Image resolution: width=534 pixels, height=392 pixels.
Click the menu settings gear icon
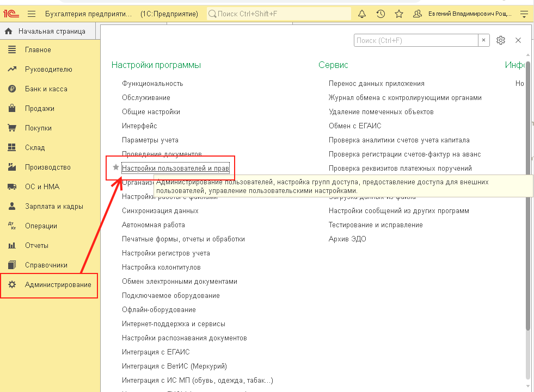(x=501, y=40)
